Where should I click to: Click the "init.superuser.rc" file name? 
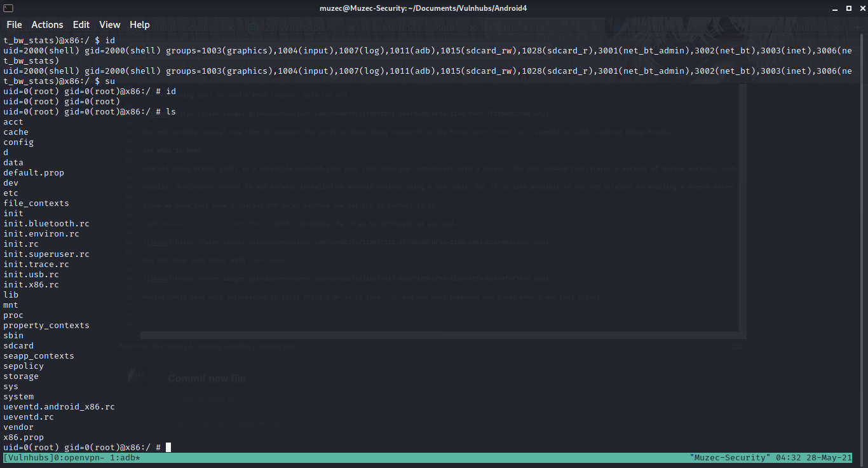pos(46,254)
